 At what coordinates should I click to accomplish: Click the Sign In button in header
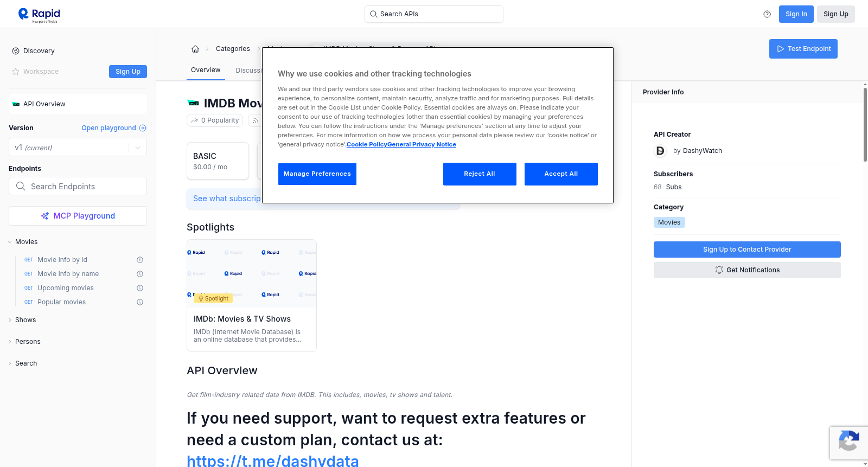796,14
